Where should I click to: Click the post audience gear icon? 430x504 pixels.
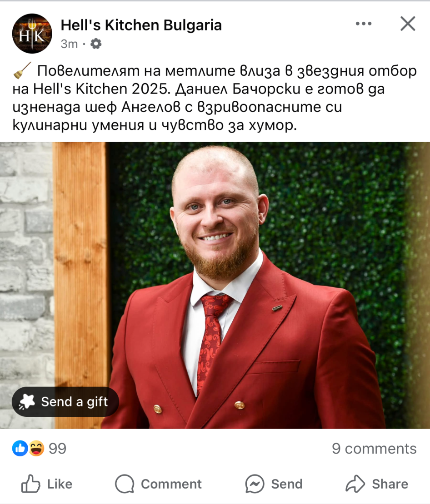click(95, 44)
